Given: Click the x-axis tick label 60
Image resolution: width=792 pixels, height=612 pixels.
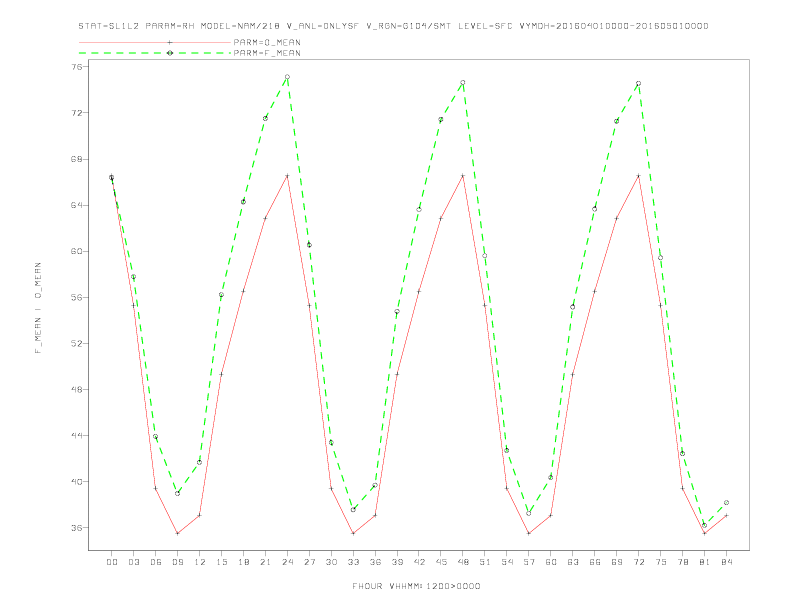Looking at the screenshot, I should tap(551, 562).
